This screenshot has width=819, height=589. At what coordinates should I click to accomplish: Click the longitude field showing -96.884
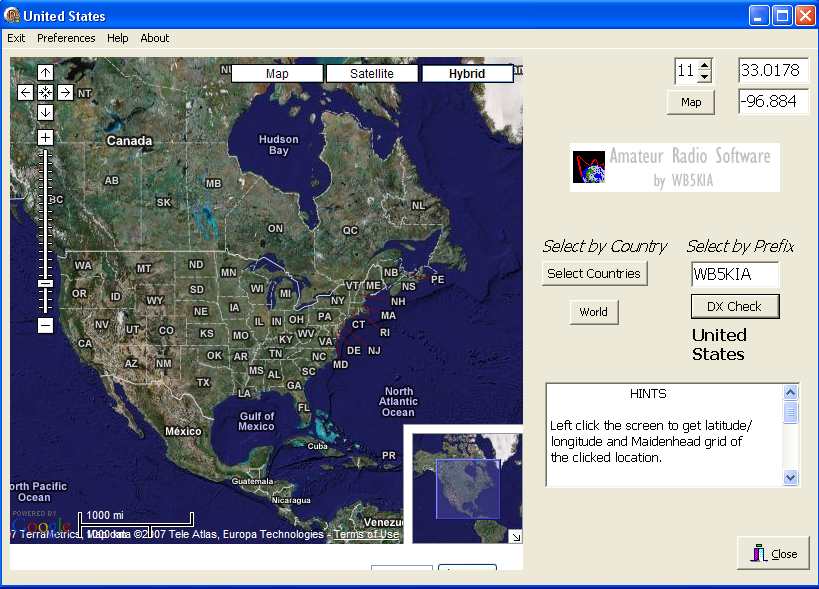pyautogui.click(x=773, y=101)
